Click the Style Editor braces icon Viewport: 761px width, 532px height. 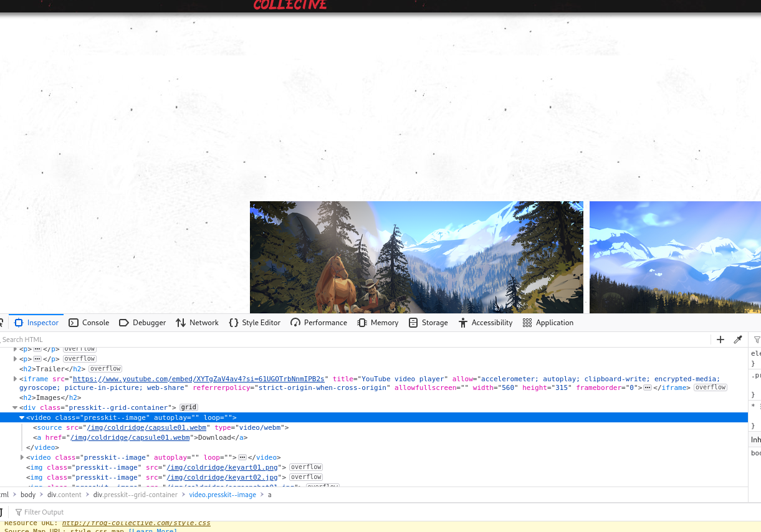pyautogui.click(x=234, y=323)
